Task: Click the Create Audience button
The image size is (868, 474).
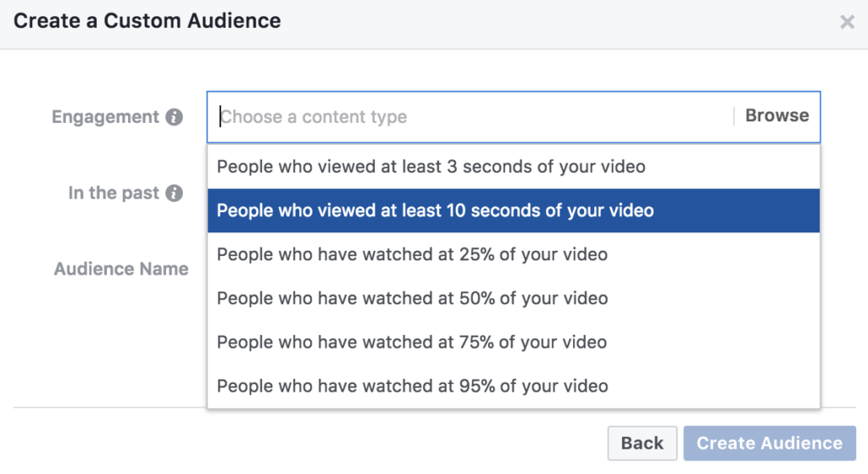Action: click(x=770, y=443)
